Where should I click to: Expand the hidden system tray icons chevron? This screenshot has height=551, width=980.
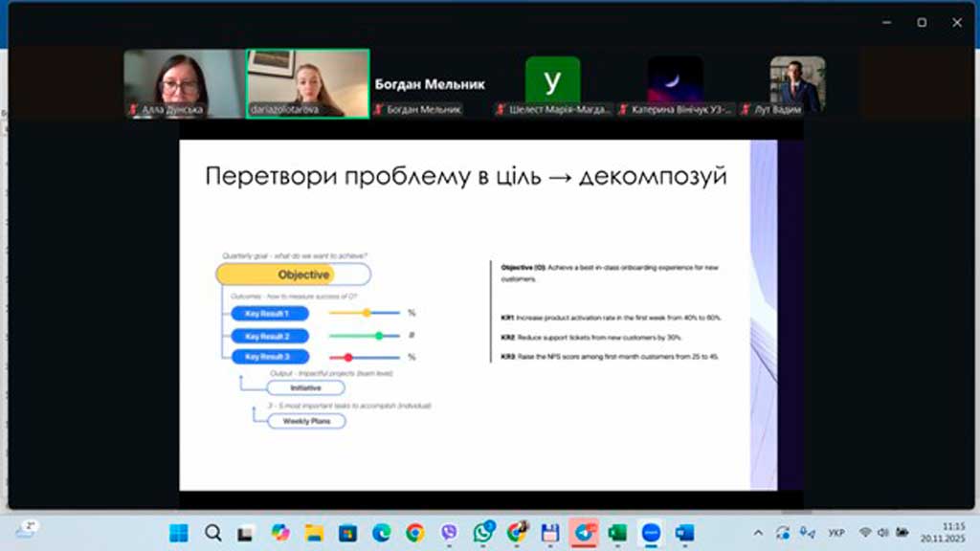click(x=759, y=532)
